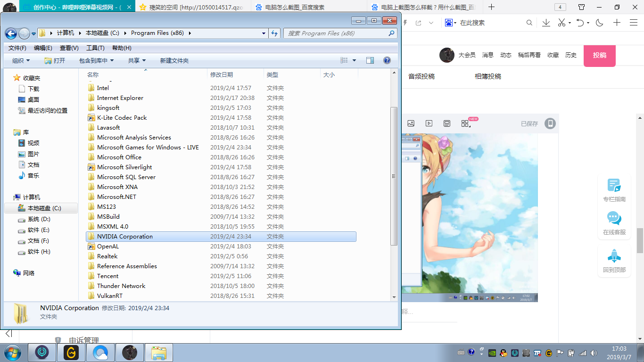
Task: Open the yellow G app in the taskbar
Action: coord(72,353)
